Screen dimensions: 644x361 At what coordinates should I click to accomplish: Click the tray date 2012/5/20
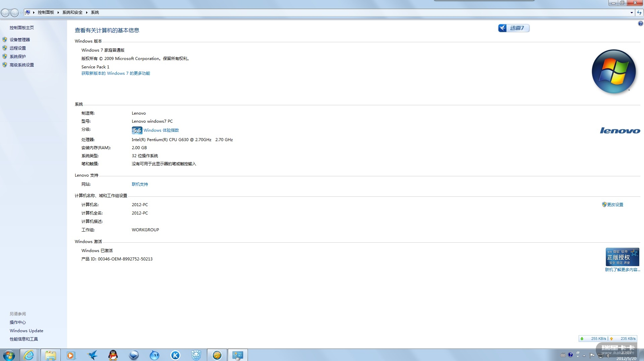pyautogui.click(x=626, y=358)
